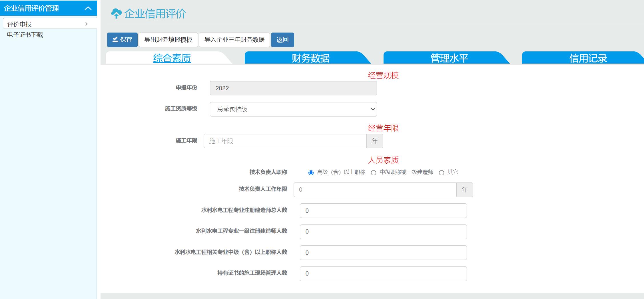The image size is (644, 299).
Task: Expand the 评价申报 menu arrow
Action: coord(86,24)
